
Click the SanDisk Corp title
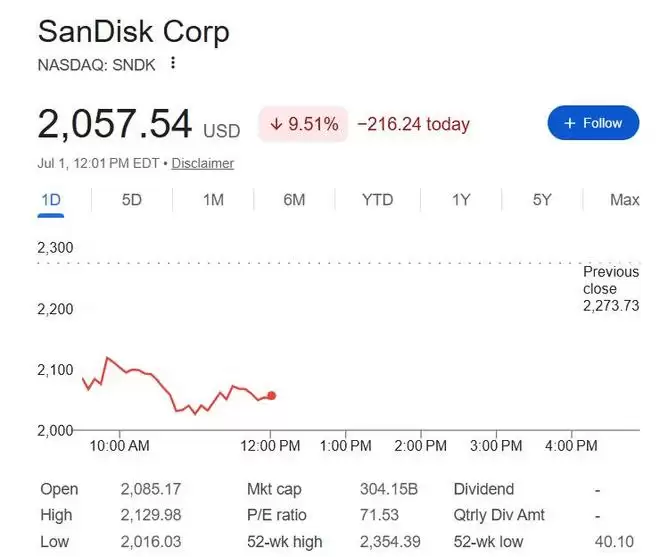(133, 32)
